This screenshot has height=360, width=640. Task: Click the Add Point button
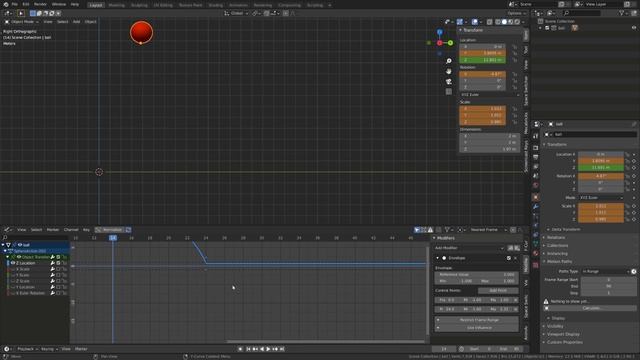pyautogui.click(x=498, y=291)
